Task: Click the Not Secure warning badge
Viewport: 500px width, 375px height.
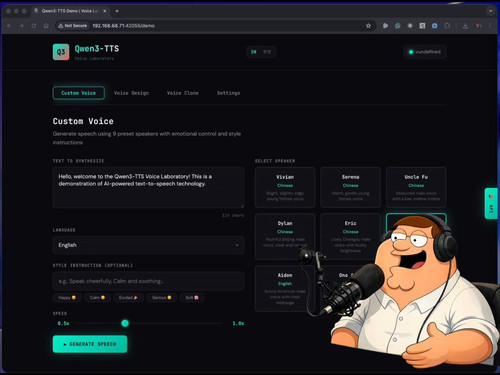Action: point(72,26)
